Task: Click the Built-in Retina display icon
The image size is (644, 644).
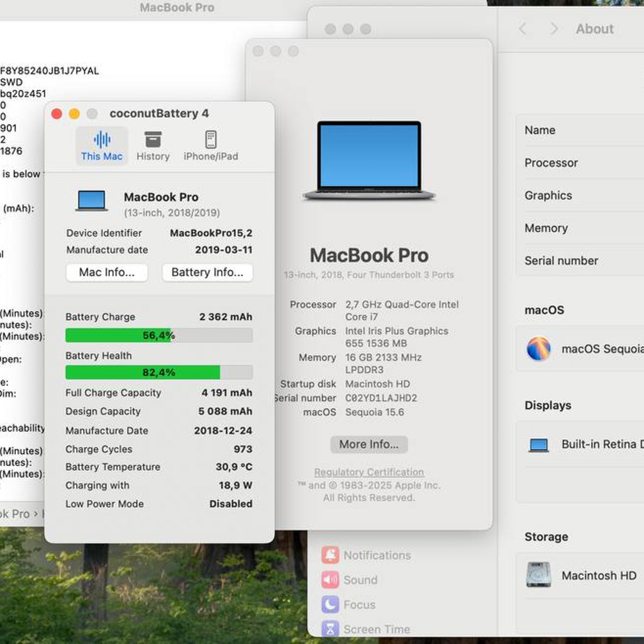Action: pyautogui.click(x=538, y=445)
